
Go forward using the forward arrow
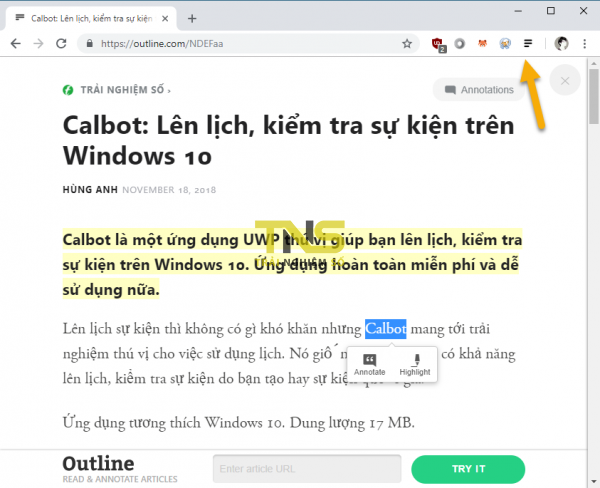38,44
